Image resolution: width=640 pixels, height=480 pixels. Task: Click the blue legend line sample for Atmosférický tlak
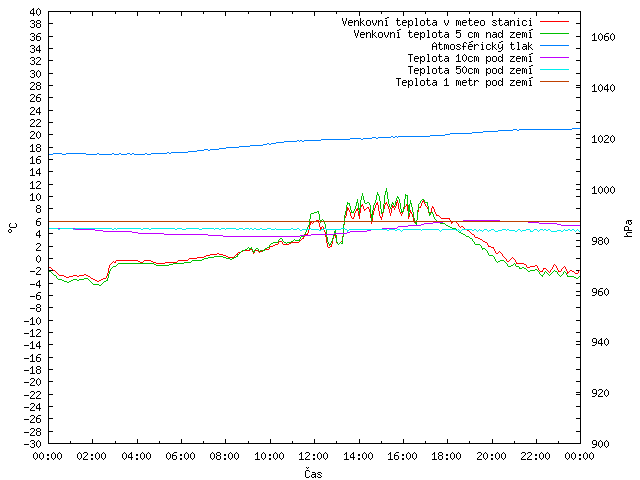554,46
